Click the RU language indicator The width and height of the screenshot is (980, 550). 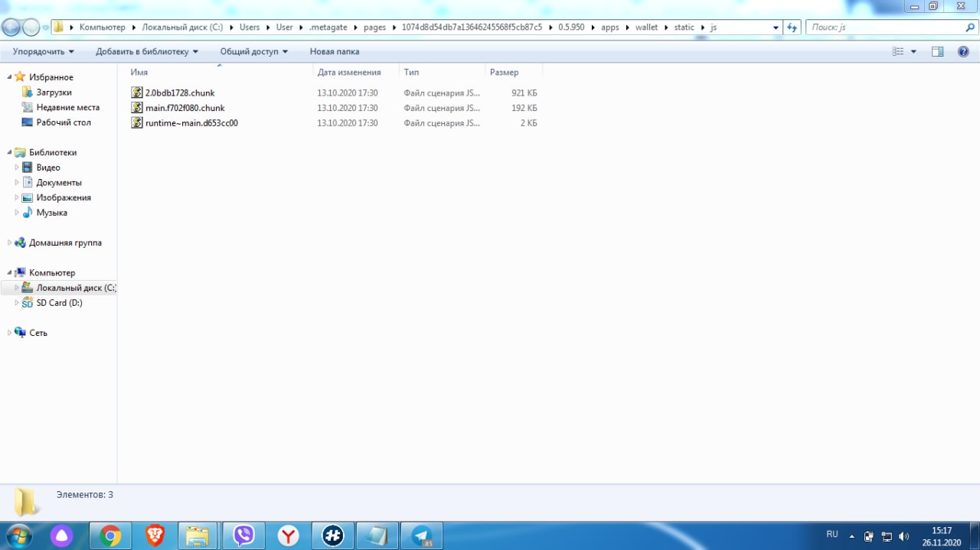[x=832, y=534]
